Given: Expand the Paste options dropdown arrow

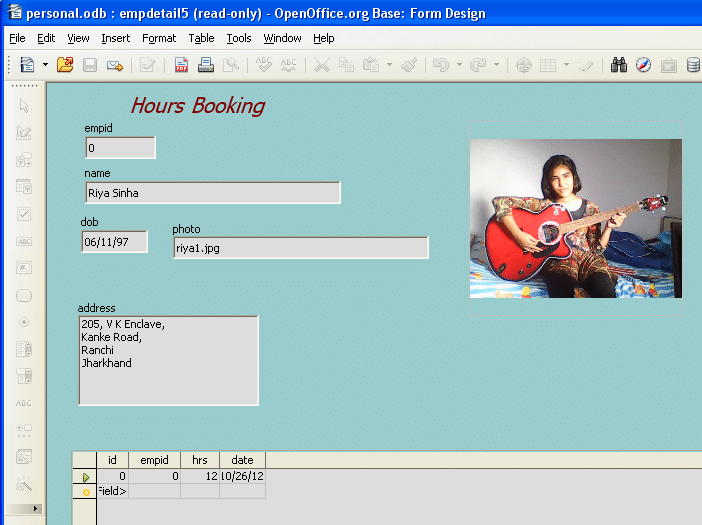Looking at the screenshot, I should coord(389,65).
